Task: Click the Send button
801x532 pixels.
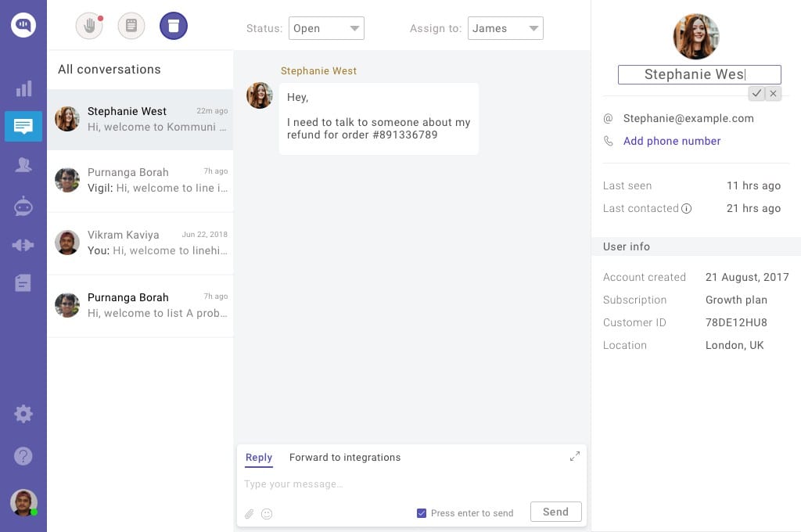Action: tap(555, 511)
